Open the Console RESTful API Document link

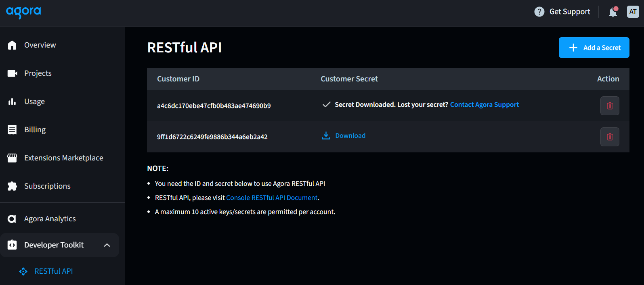(x=272, y=198)
